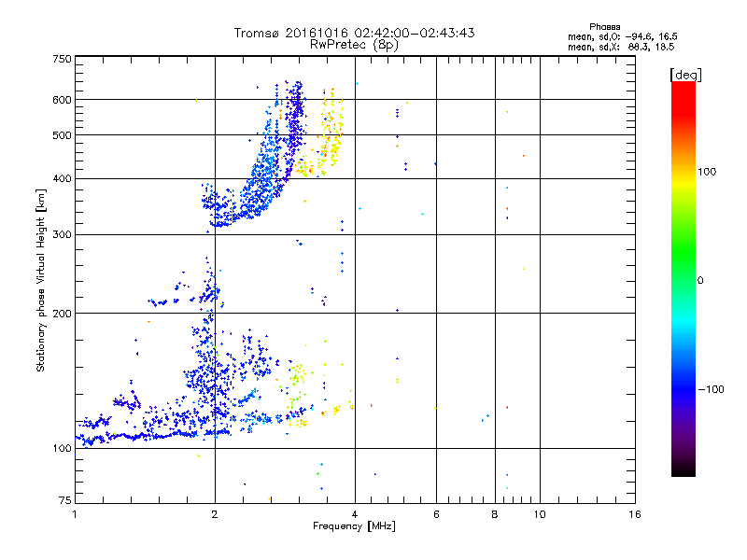The width and height of the screenshot is (747, 560).
Task: Click the x-axis tick label '1'
Action: tap(75, 514)
